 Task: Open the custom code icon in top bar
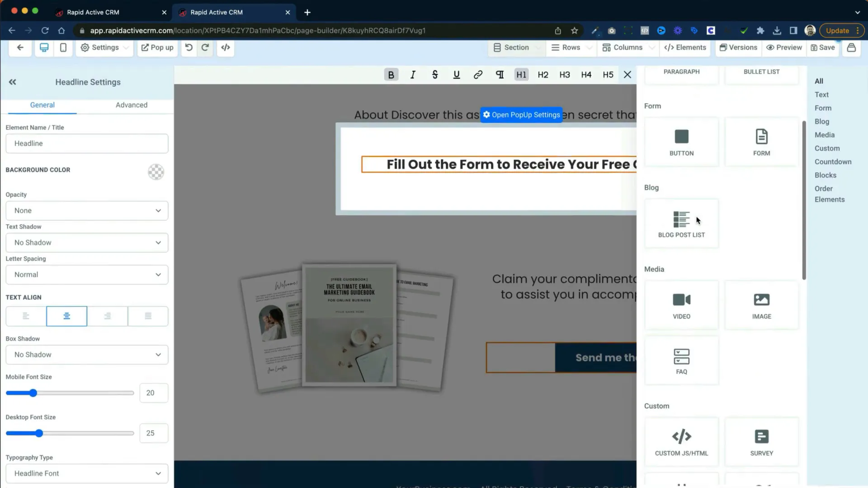coord(226,47)
